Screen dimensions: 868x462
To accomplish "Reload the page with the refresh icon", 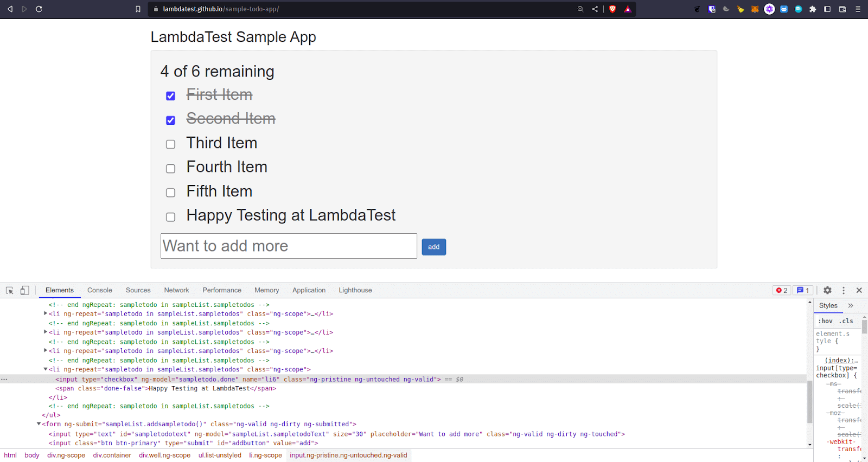I will [x=39, y=9].
